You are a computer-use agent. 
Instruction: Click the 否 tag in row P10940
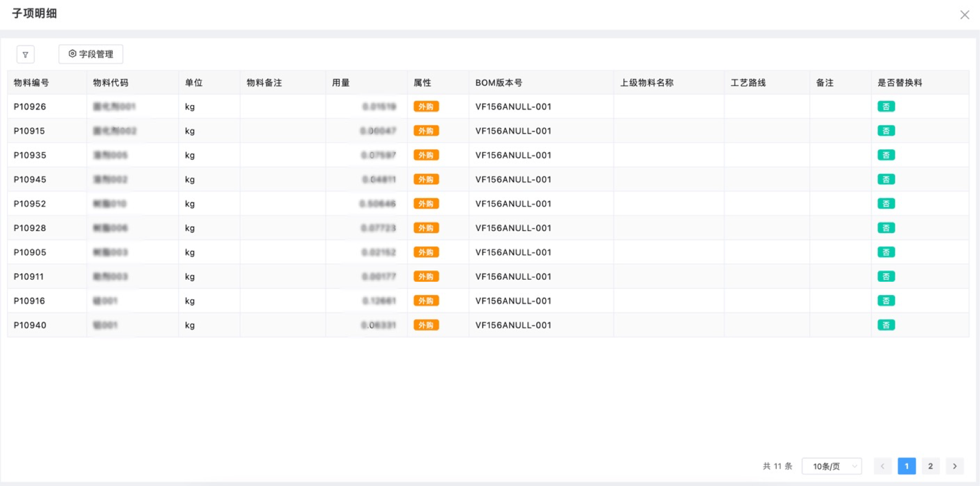886,325
